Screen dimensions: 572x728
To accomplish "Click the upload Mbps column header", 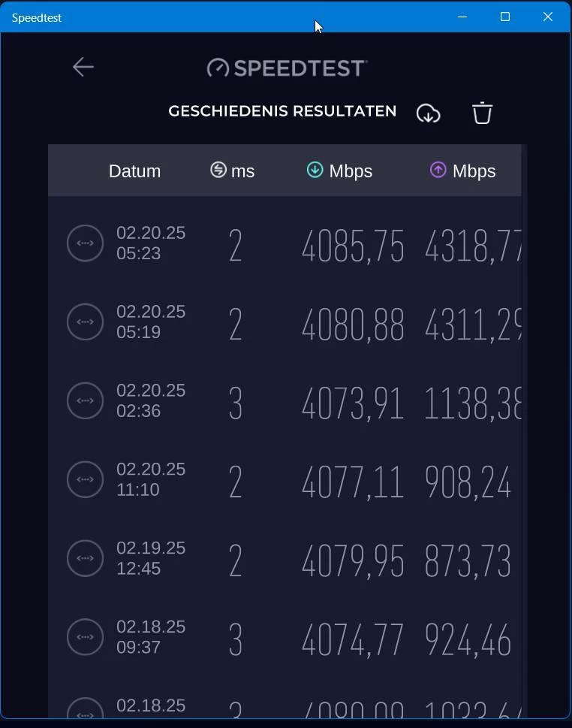I will coord(463,171).
